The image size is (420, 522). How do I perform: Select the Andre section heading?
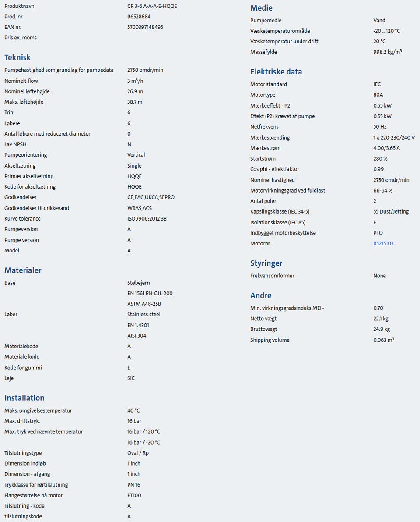[x=261, y=295]
